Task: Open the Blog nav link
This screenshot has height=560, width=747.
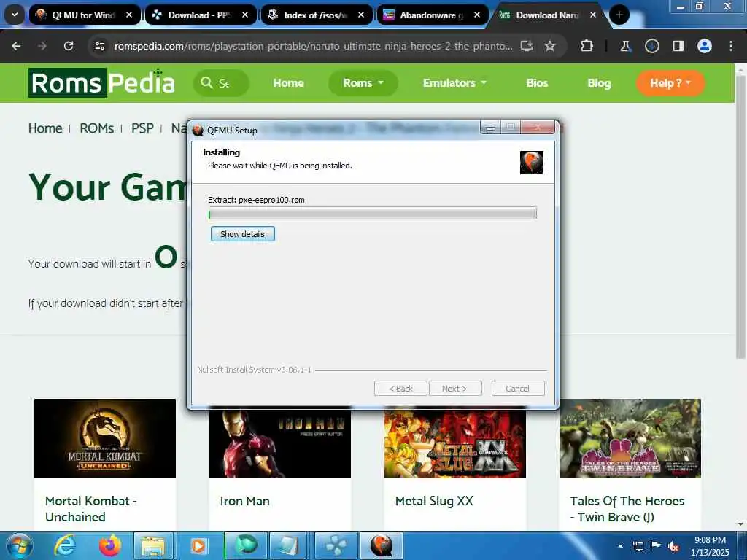Action: [599, 83]
